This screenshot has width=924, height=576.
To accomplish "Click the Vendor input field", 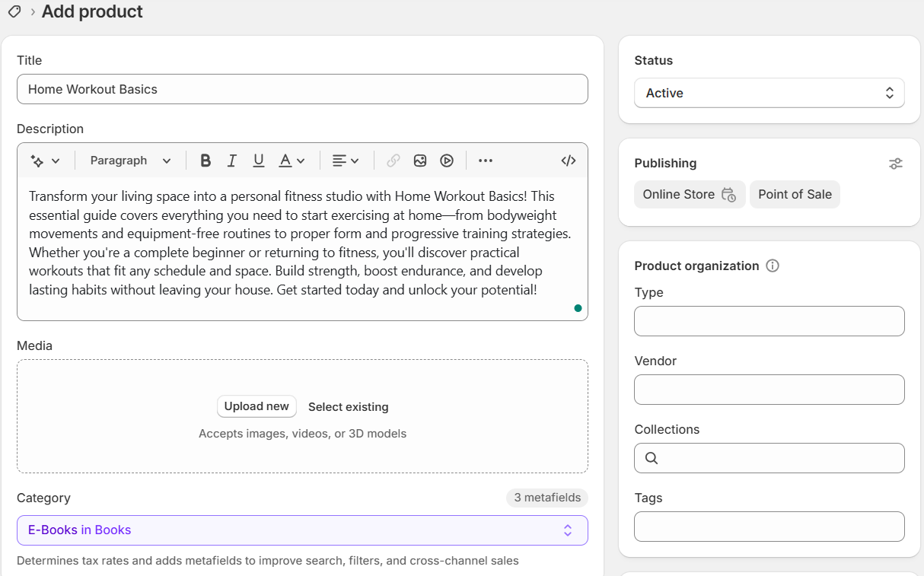I will (769, 390).
